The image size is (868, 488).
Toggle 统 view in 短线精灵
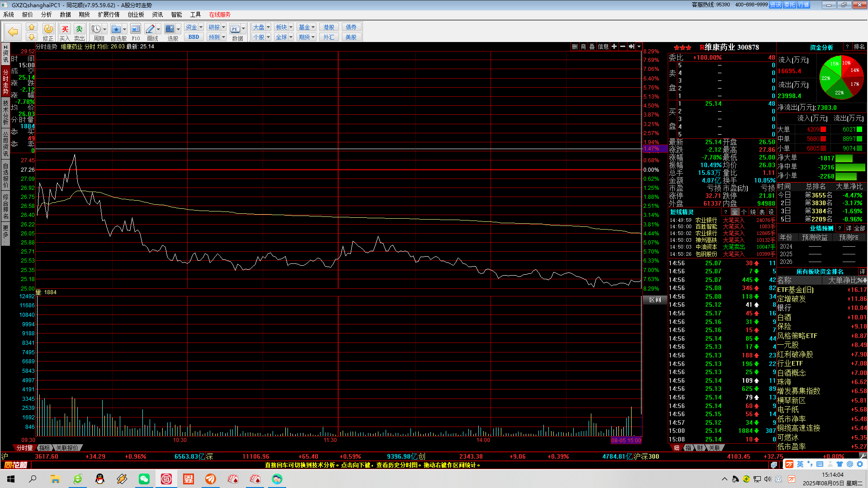(x=753, y=212)
